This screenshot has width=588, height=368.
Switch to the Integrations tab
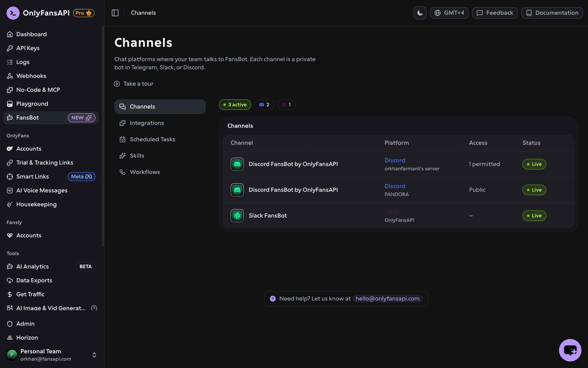160,123
